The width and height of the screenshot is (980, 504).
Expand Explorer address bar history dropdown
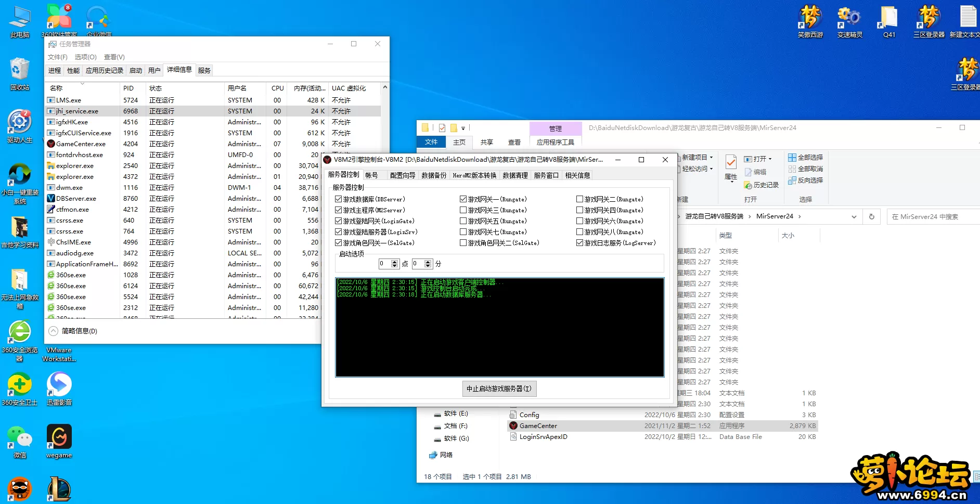pos(854,216)
